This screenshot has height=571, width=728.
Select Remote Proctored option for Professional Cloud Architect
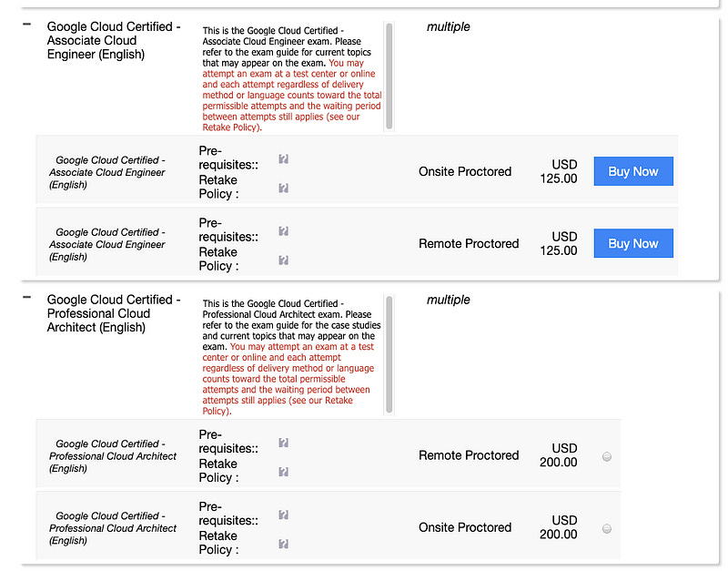[607, 455]
